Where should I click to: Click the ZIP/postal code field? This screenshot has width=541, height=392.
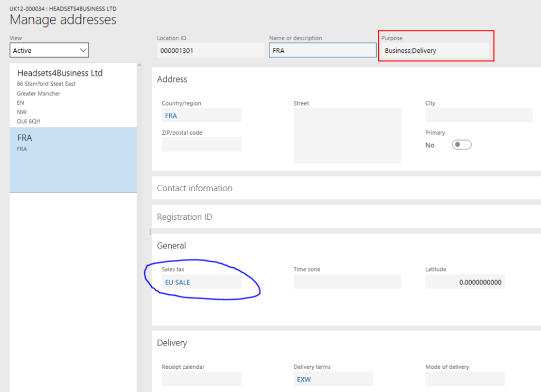click(201, 144)
